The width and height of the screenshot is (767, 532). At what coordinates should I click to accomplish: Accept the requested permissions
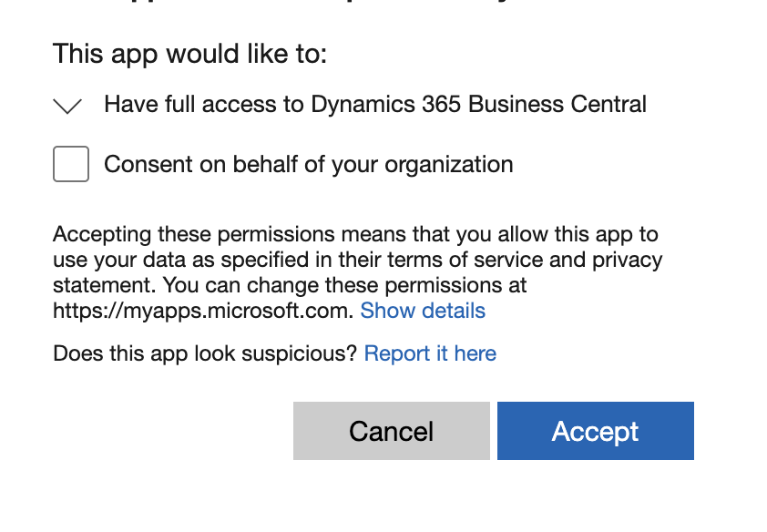click(x=596, y=431)
